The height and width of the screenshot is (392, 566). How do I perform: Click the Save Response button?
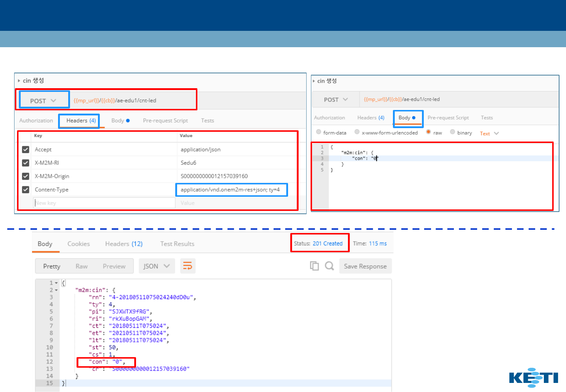[365, 266]
